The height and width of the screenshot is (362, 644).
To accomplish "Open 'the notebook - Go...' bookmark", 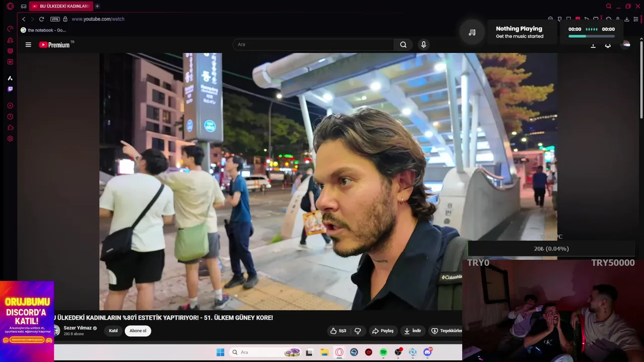I will (x=43, y=30).
